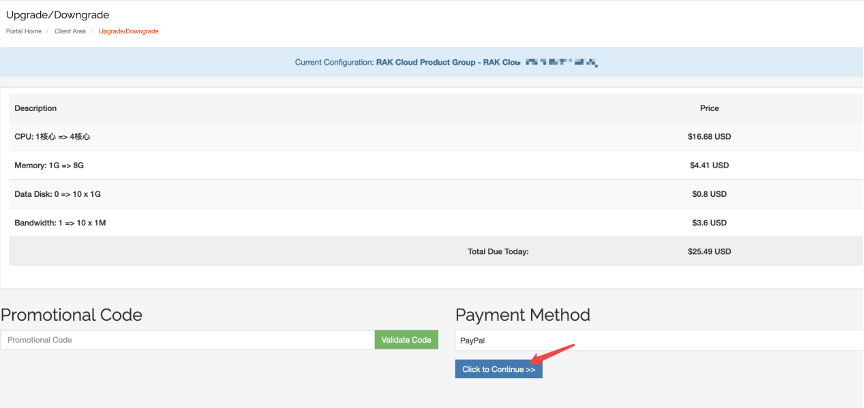Select the Memory 1G to 8G row
The width and height of the screenshot is (864, 408).
(x=56, y=165)
